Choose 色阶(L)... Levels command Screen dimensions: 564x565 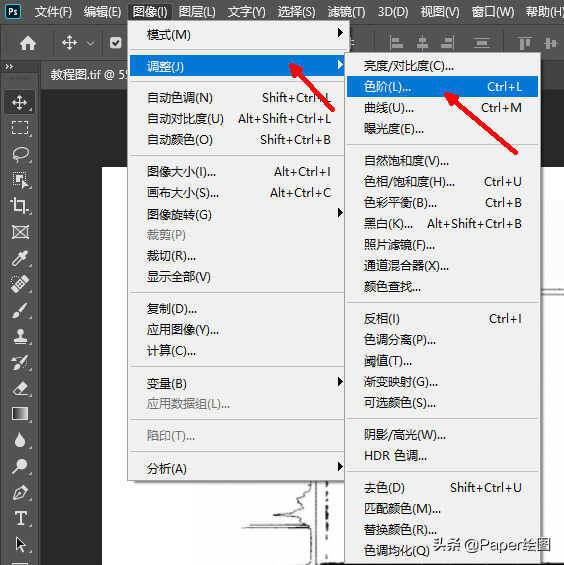pos(442,86)
